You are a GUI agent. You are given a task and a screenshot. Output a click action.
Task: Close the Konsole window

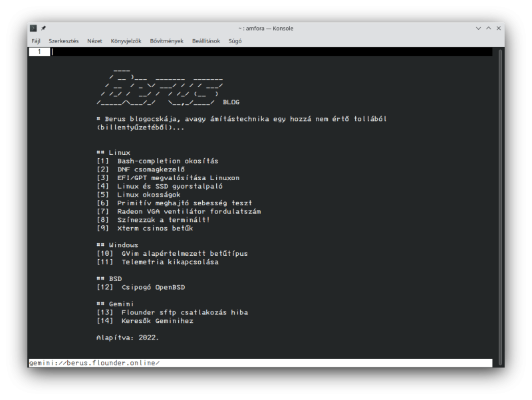[499, 28]
